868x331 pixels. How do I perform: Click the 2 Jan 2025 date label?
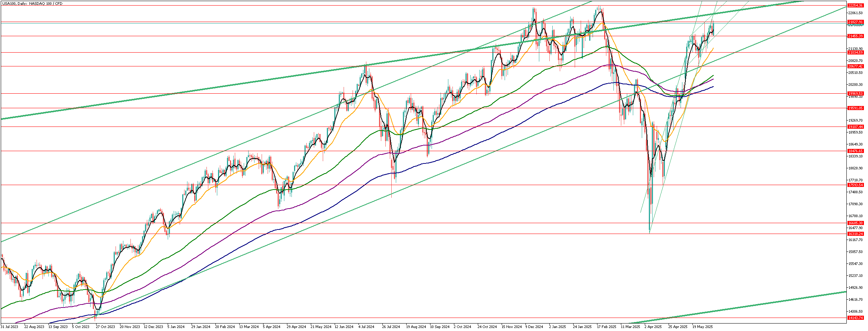(557, 327)
